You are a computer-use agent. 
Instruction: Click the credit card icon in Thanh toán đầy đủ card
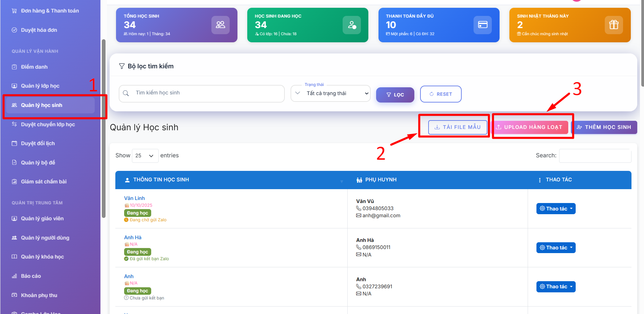(482, 25)
